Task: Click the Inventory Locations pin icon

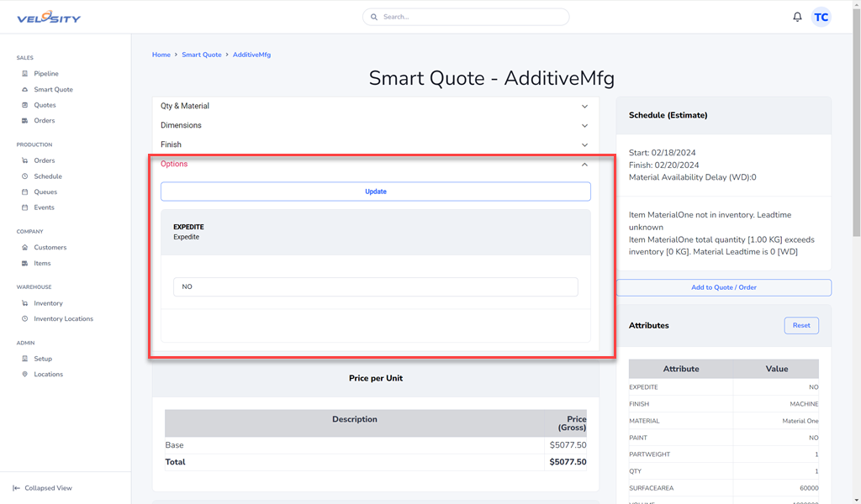Action: pos(25,319)
